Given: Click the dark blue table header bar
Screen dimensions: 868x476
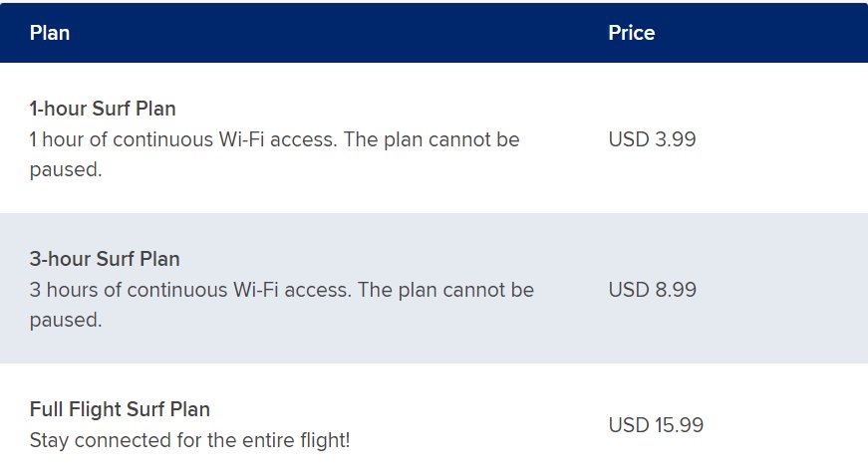Looking at the screenshot, I should (434, 33).
